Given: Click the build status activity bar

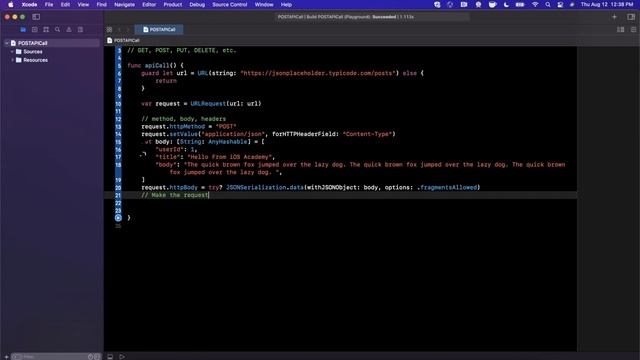Looking at the screenshot, I should (x=371, y=17).
